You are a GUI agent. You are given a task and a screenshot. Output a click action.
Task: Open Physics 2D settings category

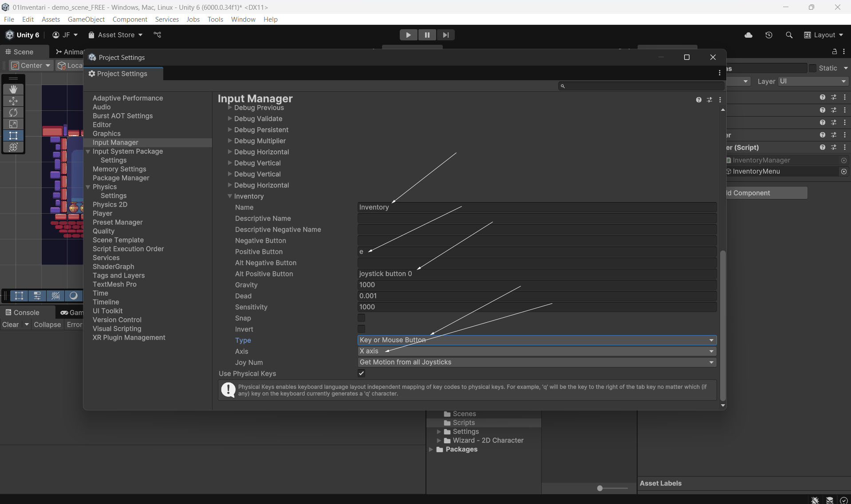tap(110, 204)
